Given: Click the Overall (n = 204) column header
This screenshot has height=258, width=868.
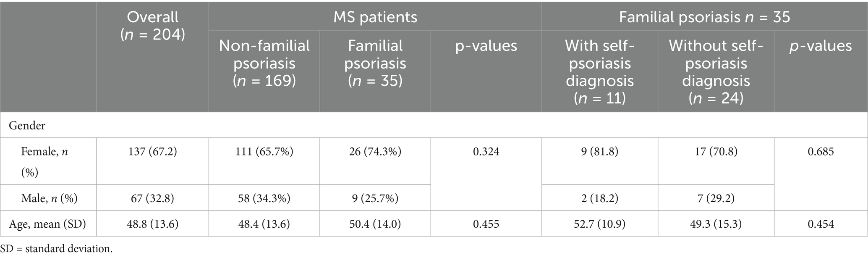Looking at the screenshot, I should pos(153,26).
